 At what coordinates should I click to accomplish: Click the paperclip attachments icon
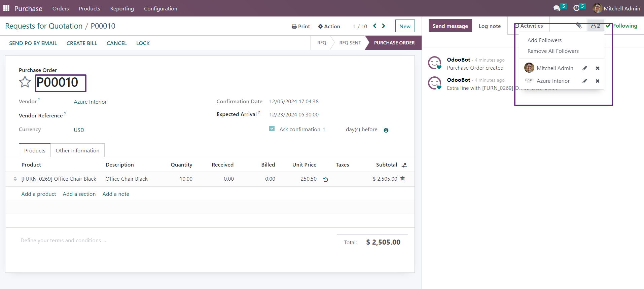[579, 26]
